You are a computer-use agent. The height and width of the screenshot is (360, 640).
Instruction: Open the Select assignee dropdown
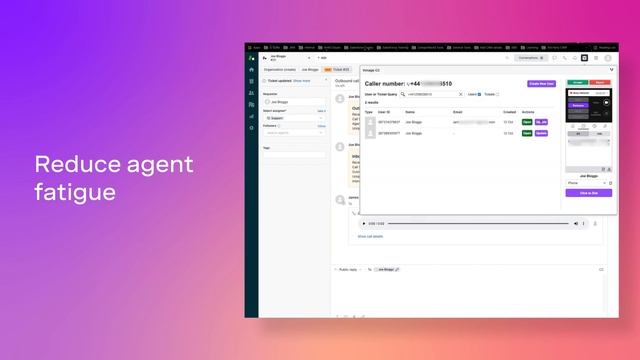(294, 118)
